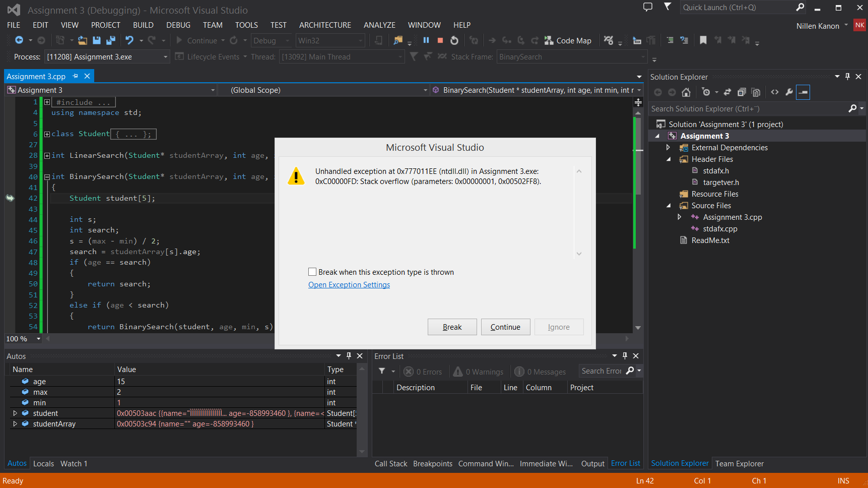Click the Code Map icon
This screenshot has height=488, width=868.
(549, 40)
